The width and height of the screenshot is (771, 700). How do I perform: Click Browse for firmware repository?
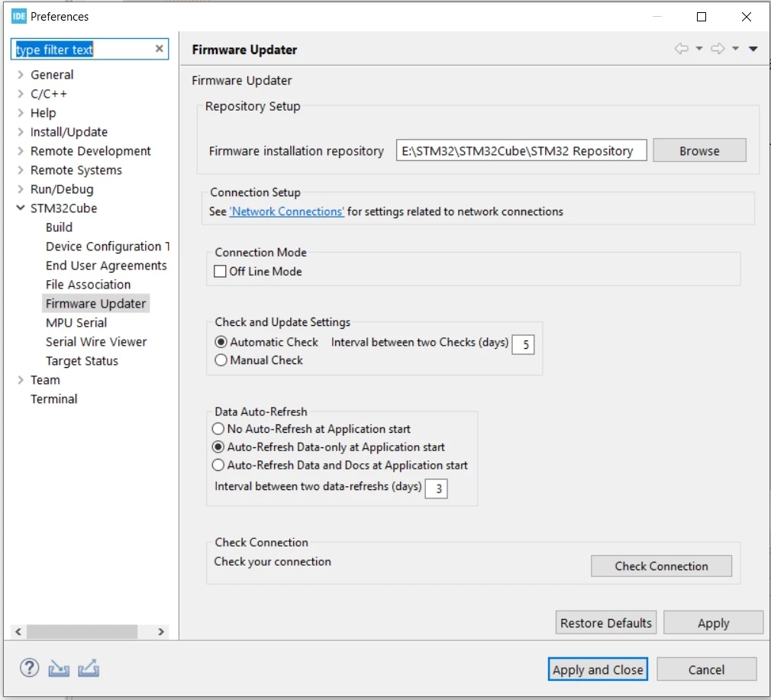coord(699,150)
